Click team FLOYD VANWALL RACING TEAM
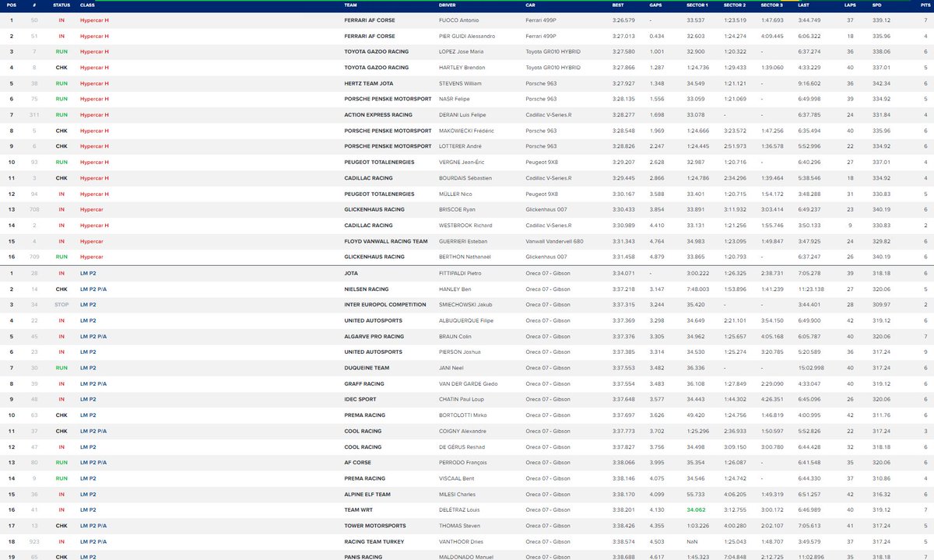 (386, 241)
